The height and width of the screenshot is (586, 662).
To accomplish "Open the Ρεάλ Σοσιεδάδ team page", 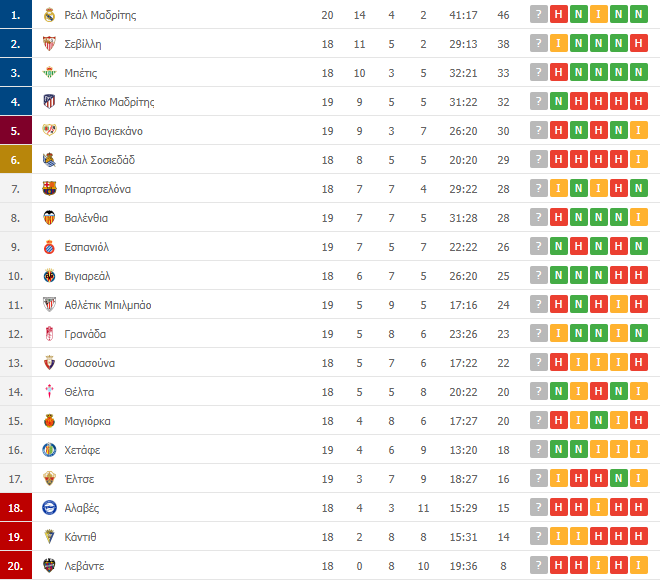I will click(100, 160).
